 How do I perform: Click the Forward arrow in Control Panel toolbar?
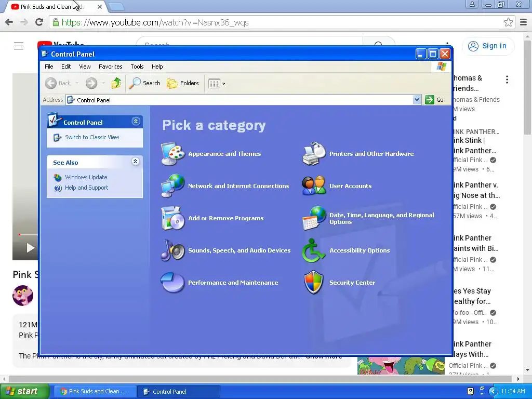[91, 83]
